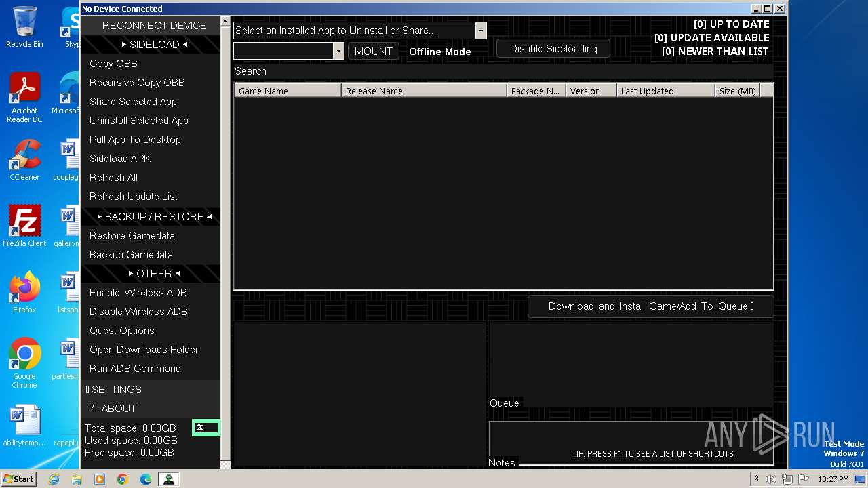Sort by Package Name column header
Image resolution: width=868 pixels, height=488 pixels.
tap(536, 91)
